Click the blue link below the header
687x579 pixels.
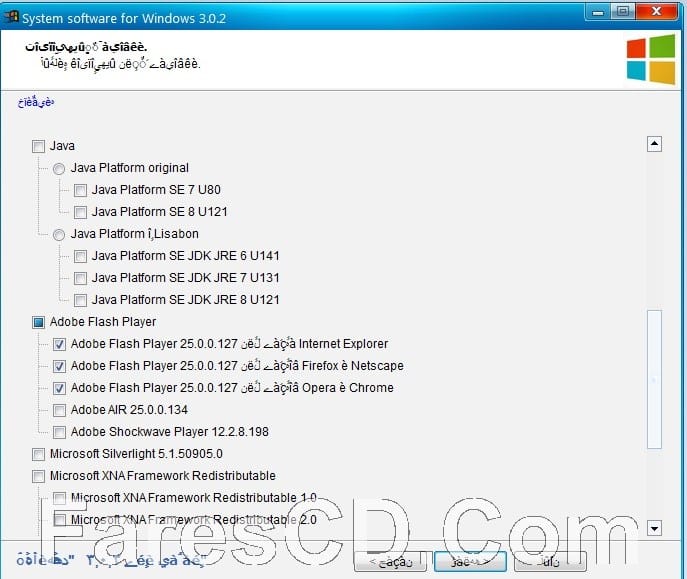[36, 102]
